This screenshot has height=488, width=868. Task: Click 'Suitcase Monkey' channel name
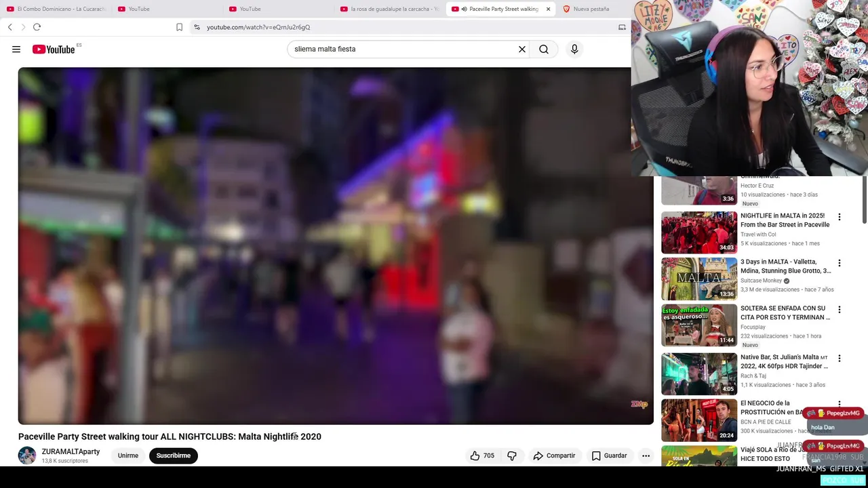tap(761, 281)
